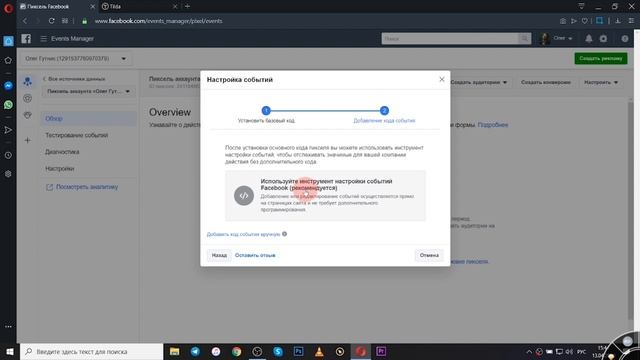Open Chrome from the taskbar

click(236, 351)
